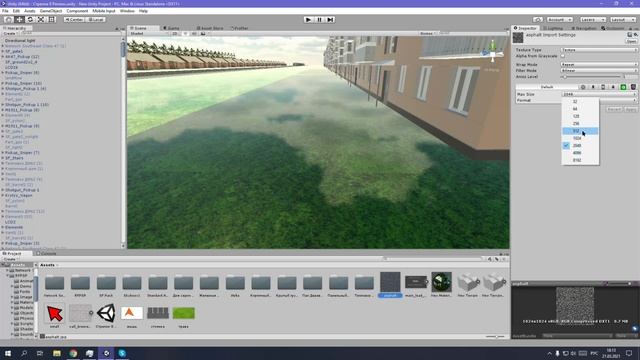
Task: Switch to the Lighting tab
Action: [553, 28]
